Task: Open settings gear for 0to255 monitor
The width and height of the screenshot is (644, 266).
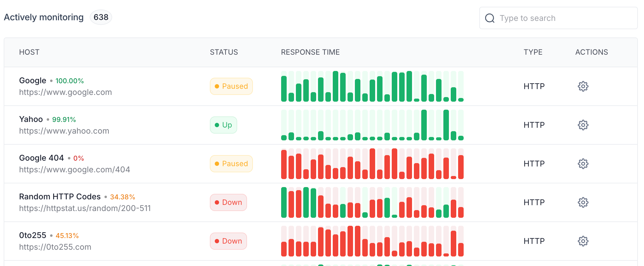Action: coord(583,241)
